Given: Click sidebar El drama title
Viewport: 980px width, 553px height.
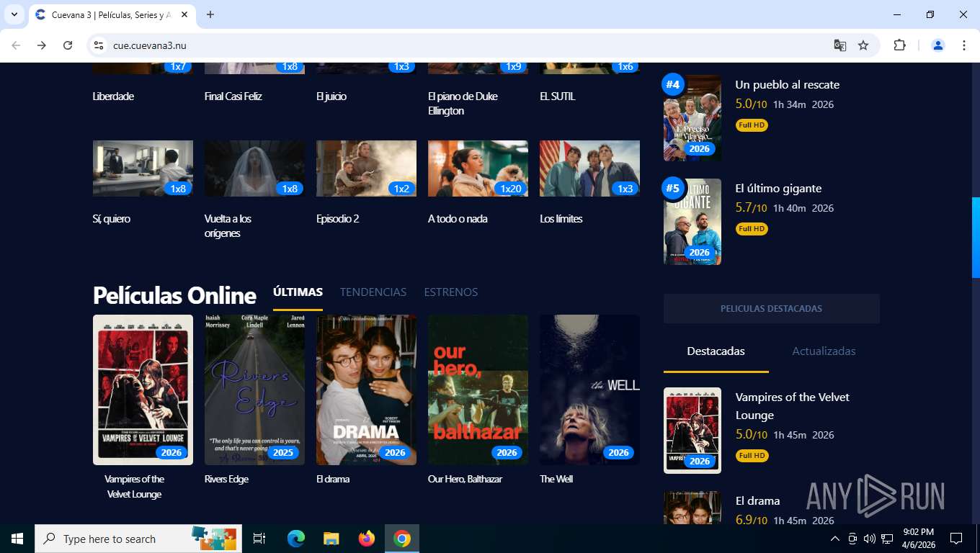Looking at the screenshot, I should [x=757, y=501].
